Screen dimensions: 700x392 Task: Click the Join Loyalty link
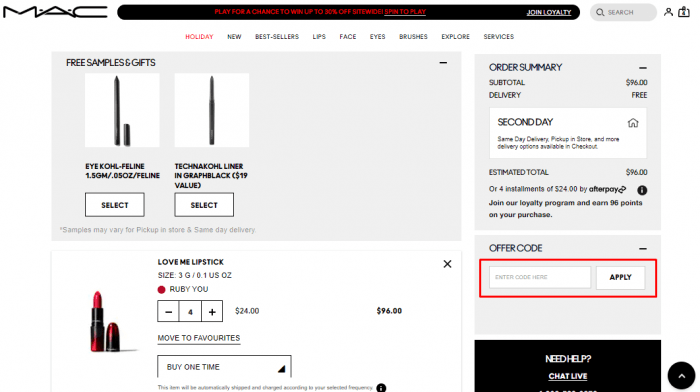click(549, 12)
